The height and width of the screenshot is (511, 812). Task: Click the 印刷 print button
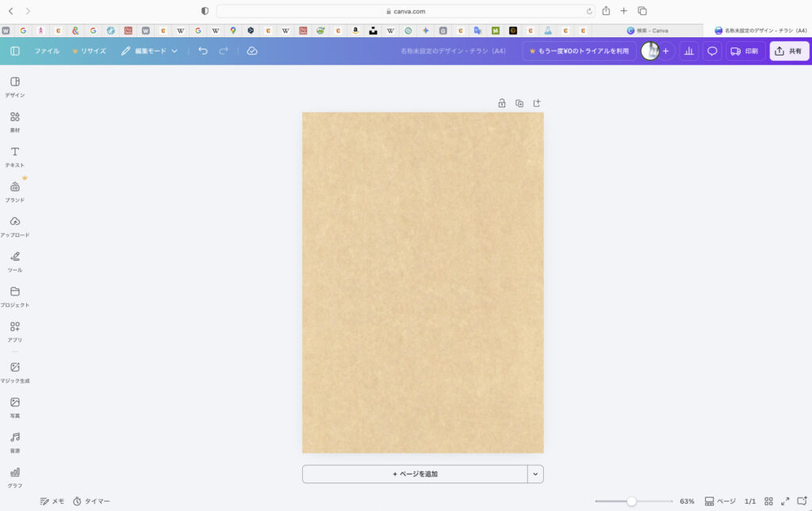[x=744, y=51]
